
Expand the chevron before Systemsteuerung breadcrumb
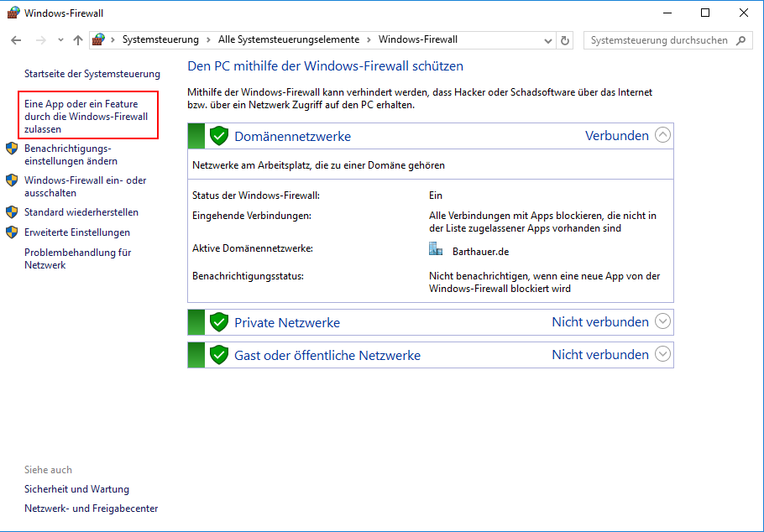(x=113, y=40)
